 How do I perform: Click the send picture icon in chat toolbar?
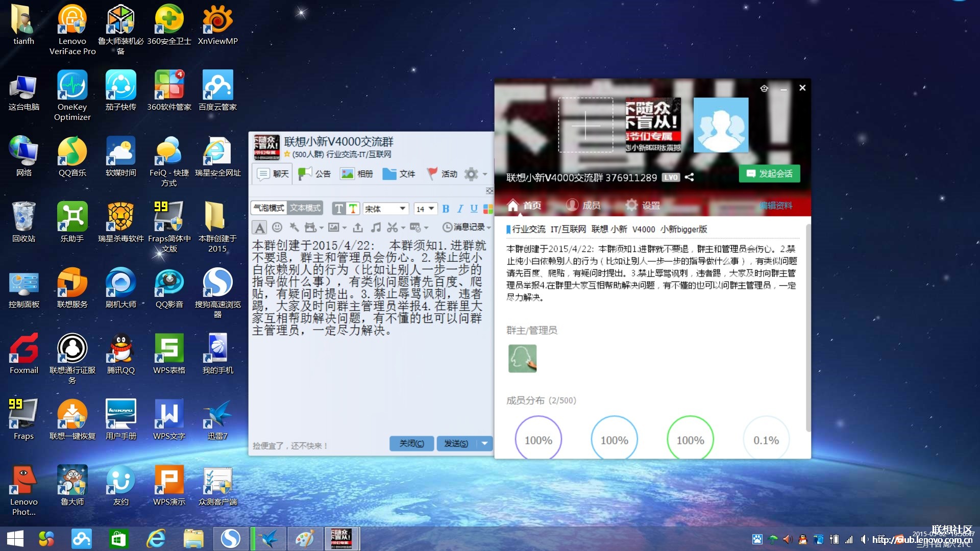pos(334,227)
